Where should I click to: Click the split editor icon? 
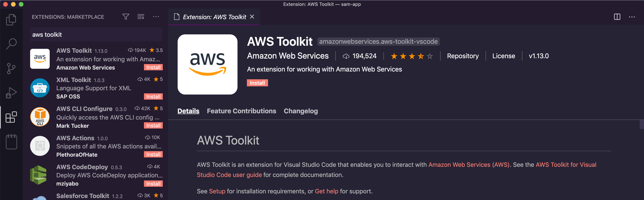pyautogui.click(x=617, y=17)
